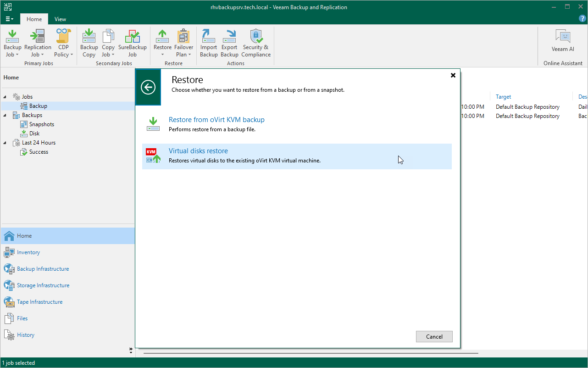The width and height of the screenshot is (588, 368).
Task: Open the Backup Infrastructure view
Action: tap(67, 269)
